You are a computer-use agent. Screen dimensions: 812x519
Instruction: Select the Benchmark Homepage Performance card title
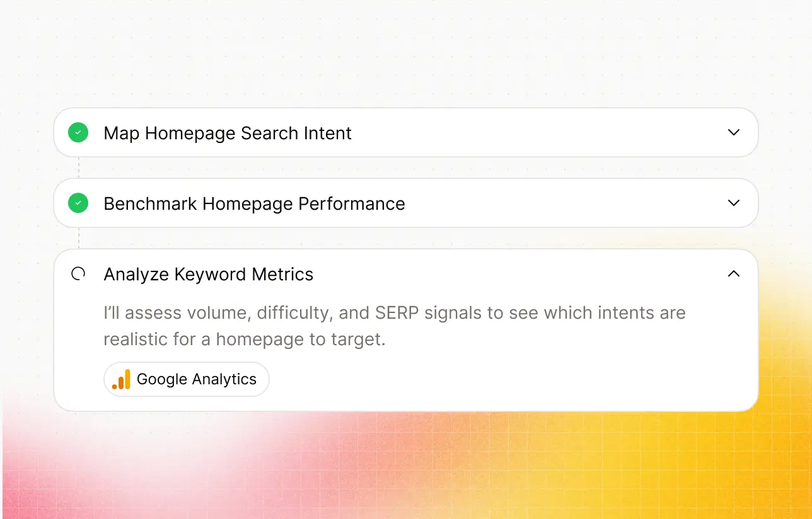(255, 203)
